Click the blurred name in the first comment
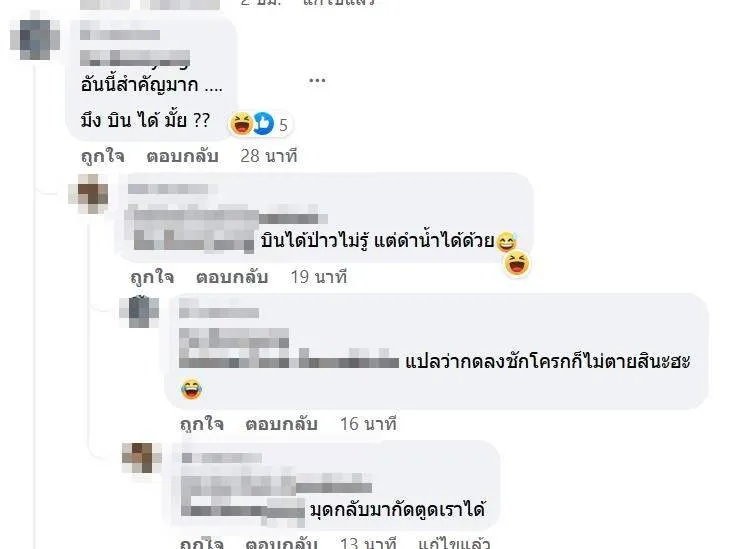Viewport: 750px width, 549px height. coord(120,34)
